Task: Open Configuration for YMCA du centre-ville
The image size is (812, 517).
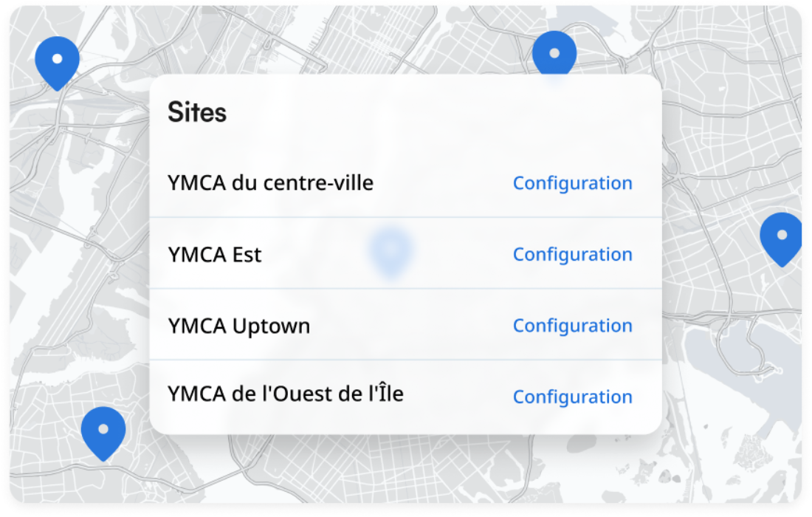Action: pos(572,183)
